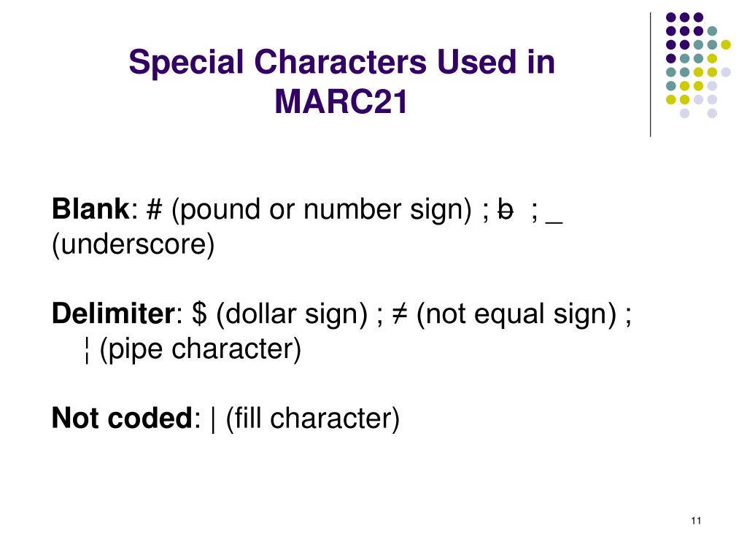The image size is (747, 560).
Task: Click the broken pipe ¦ symbol
Action: click(x=87, y=349)
